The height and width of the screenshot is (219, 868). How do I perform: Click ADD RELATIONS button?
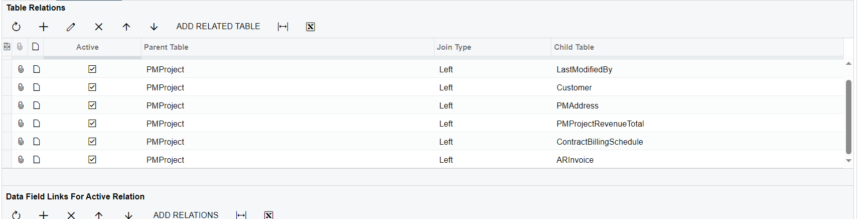(186, 214)
